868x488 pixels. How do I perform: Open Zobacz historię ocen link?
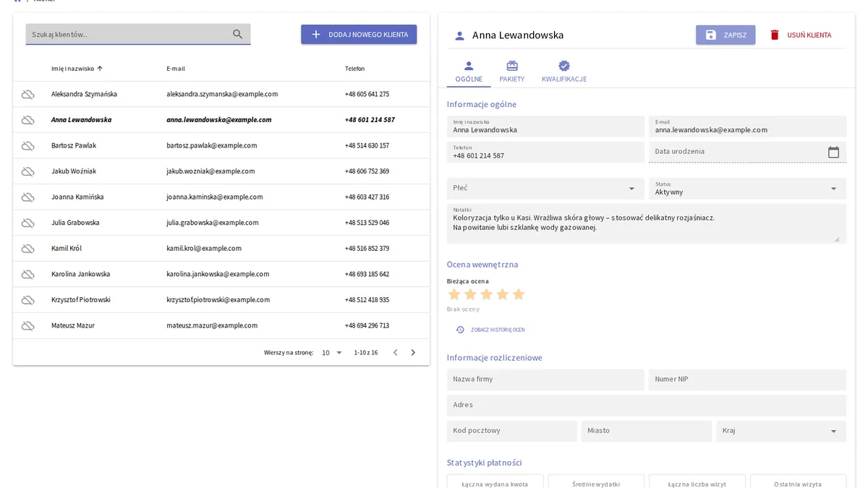click(x=490, y=330)
